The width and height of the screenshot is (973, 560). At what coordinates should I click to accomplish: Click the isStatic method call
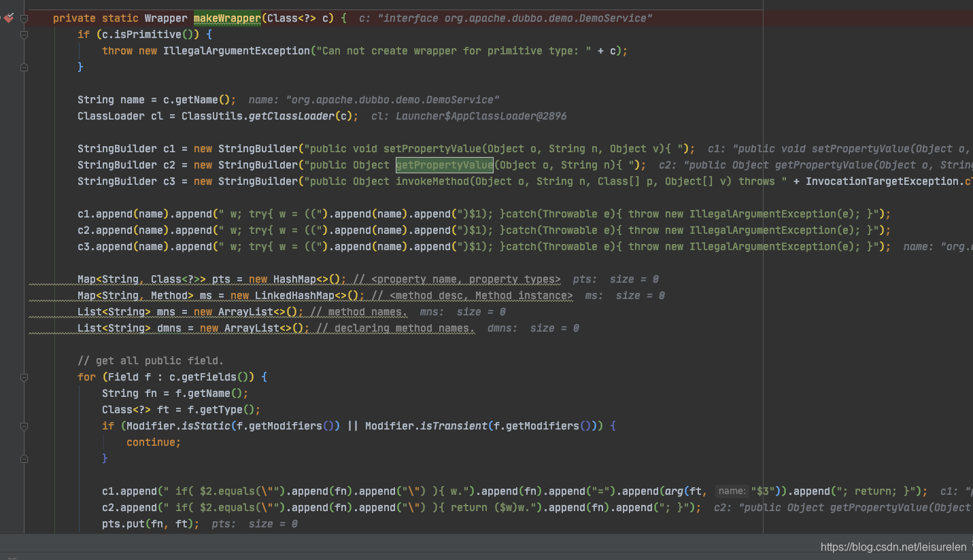[x=205, y=426]
